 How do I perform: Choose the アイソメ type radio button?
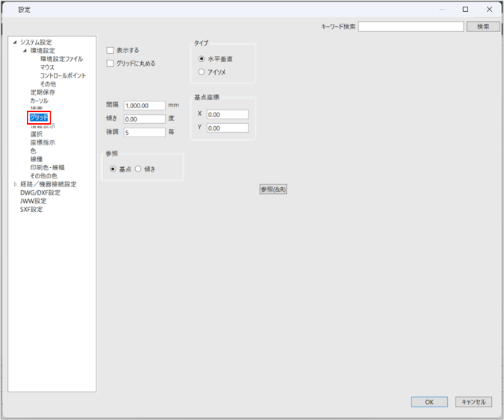[202, 72]
